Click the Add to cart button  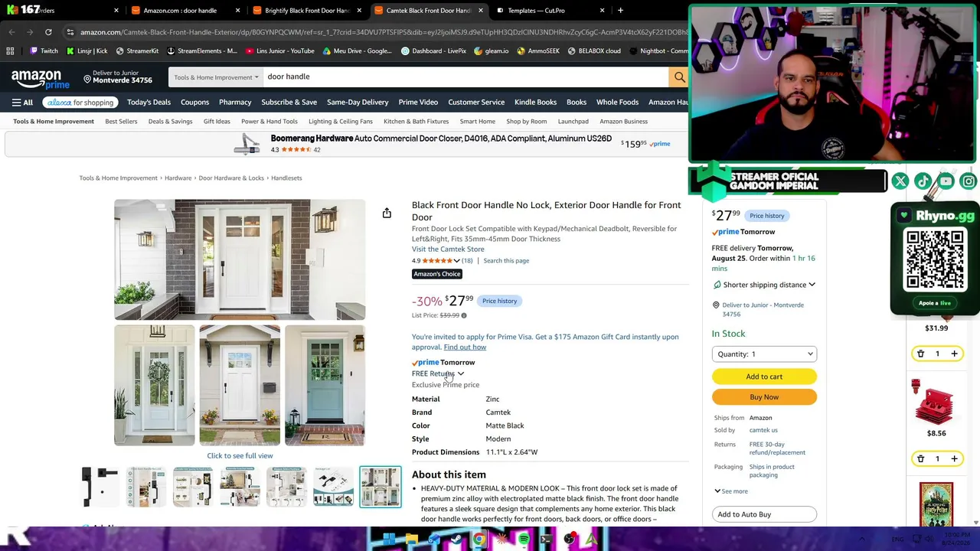click(764, 377)
